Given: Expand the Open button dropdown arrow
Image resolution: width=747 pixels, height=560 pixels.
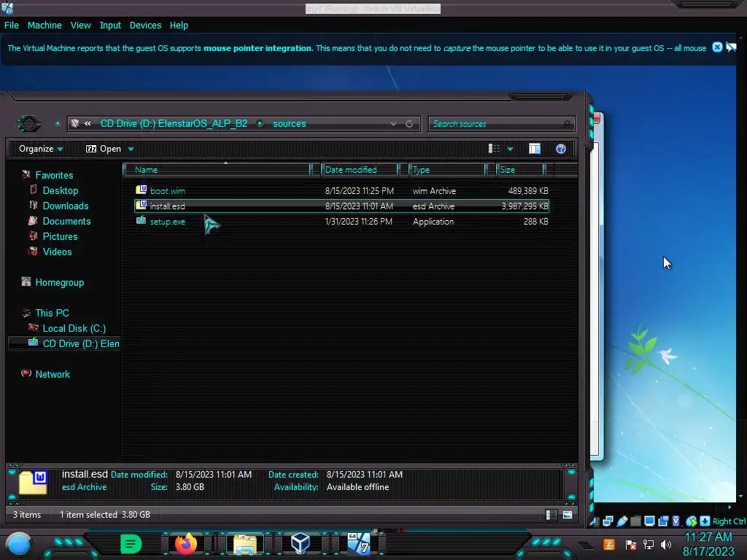Looking at the screenshot, I should point(131,149).
